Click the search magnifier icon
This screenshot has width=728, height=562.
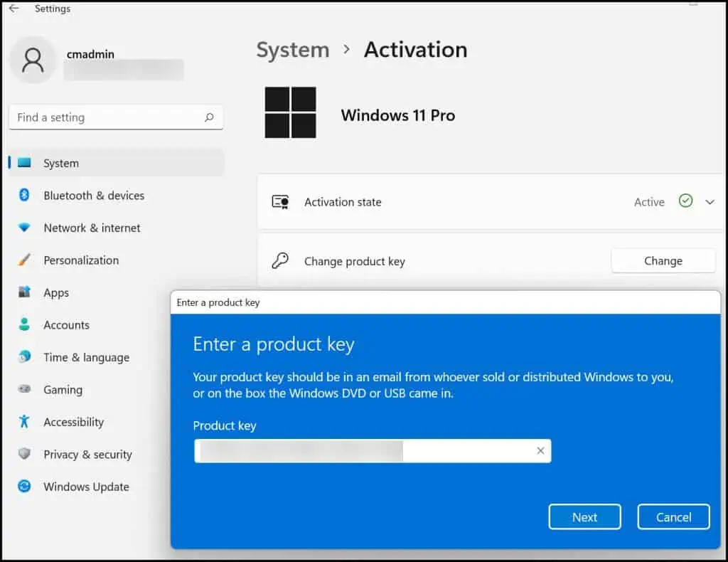point(210,117)
